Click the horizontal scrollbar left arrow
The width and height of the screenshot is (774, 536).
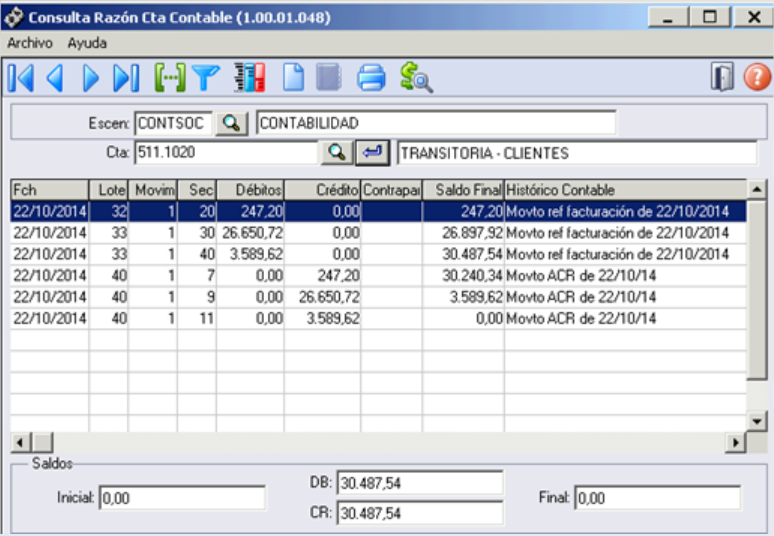pyautogui.click(x=20, y=442)
